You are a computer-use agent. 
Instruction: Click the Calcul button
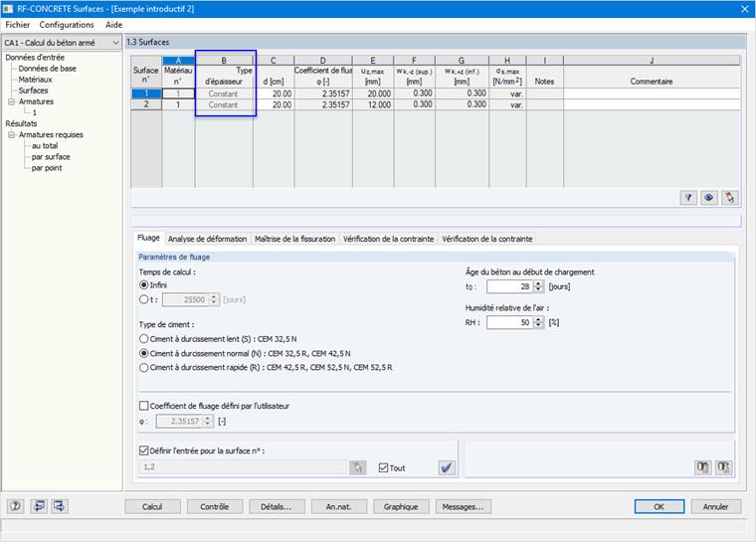(152, 506)
